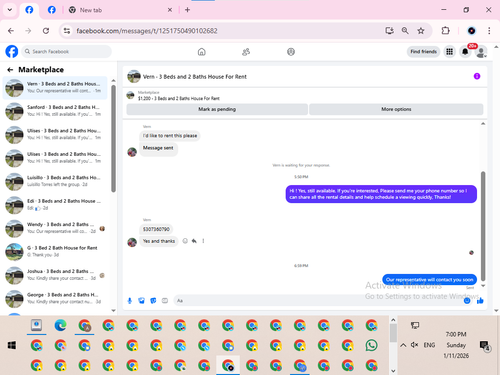Open the Vern conversation in the list
500x375 pixels.
point(55,88)
